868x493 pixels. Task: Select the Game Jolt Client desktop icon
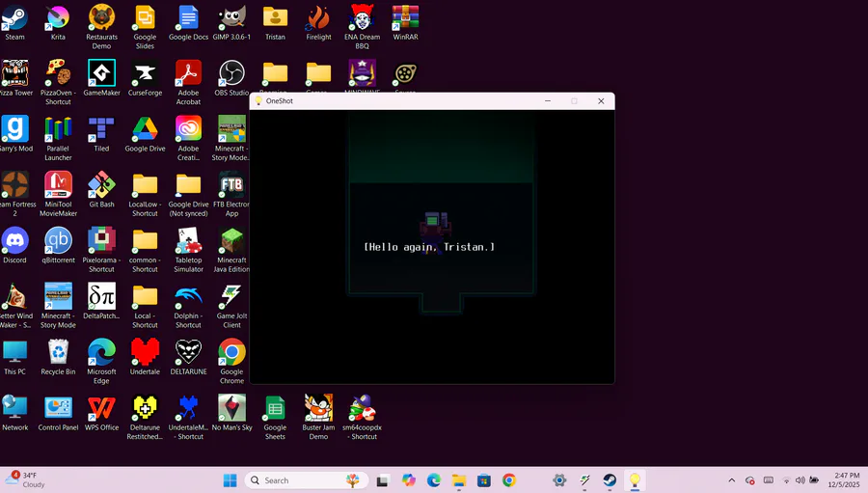[231, 306]
